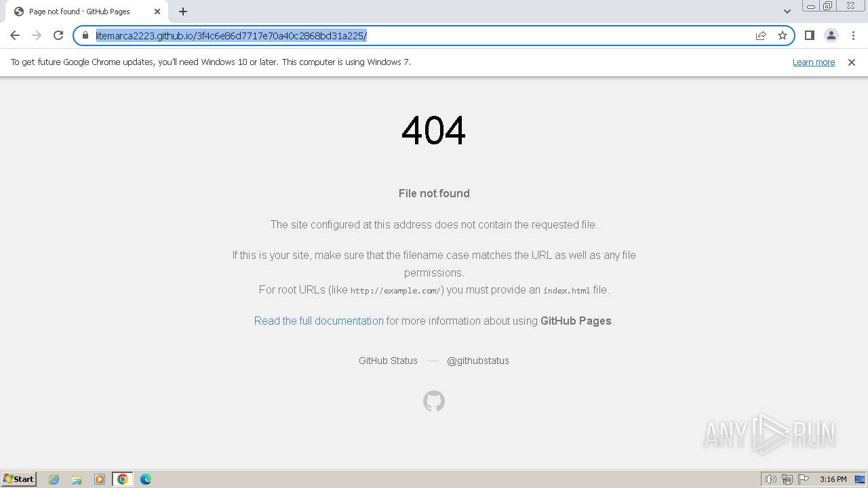Click the http://example.com/ sample URL text

click(397, 291)
